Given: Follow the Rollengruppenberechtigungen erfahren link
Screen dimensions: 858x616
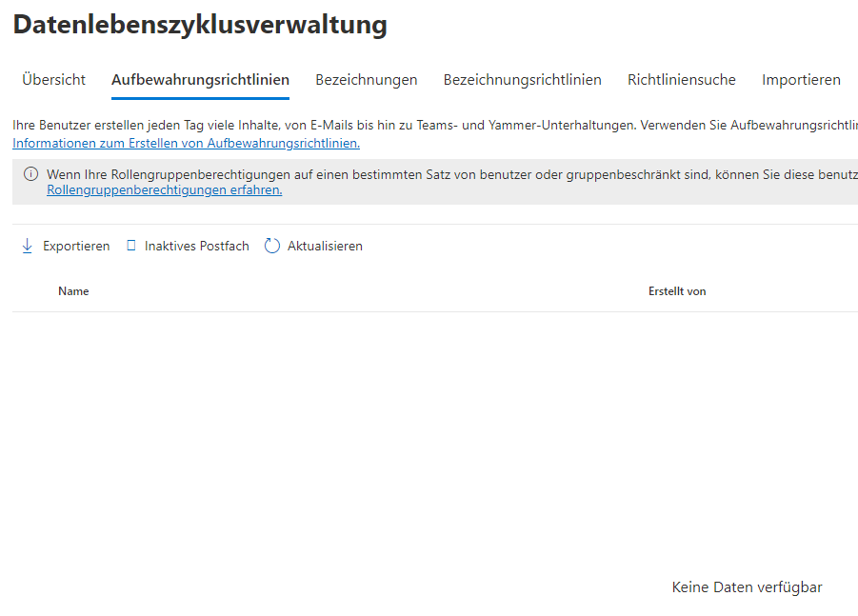Looking at the screenshot, I should (164, 189).
